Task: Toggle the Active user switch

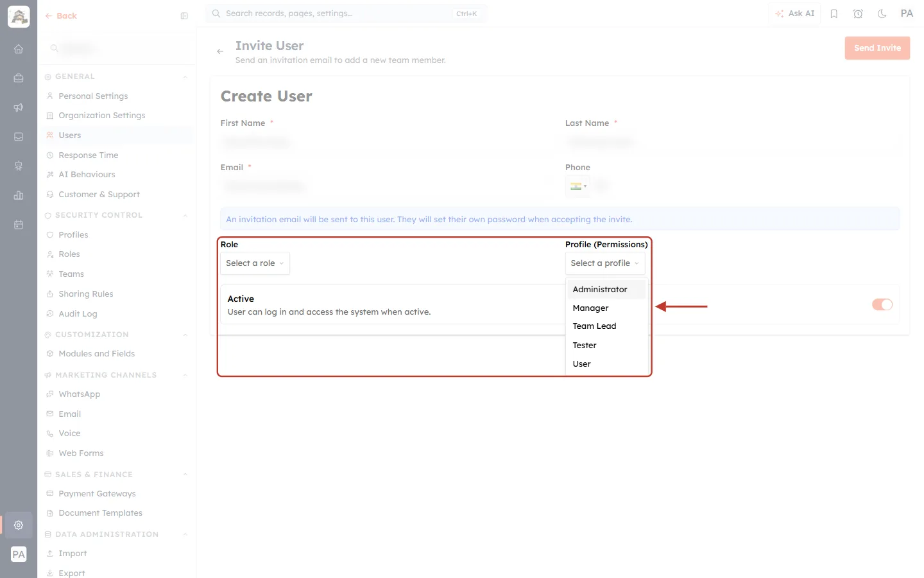Action: pyautogui.click(x=882, y=304)
